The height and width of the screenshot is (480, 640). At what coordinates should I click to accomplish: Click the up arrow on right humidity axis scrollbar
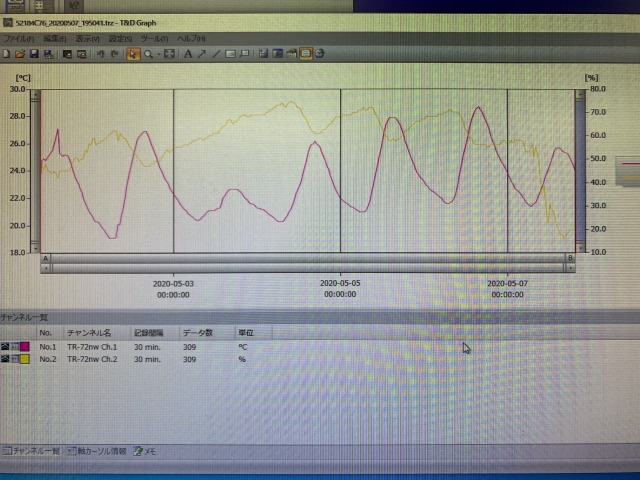pyautogui.click(x=580, y=95)
